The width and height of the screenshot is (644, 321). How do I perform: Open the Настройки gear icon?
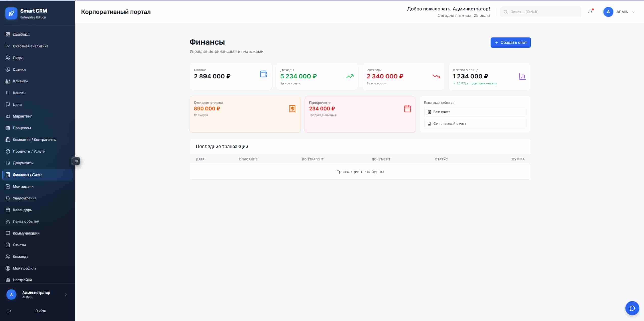[8, 280]
